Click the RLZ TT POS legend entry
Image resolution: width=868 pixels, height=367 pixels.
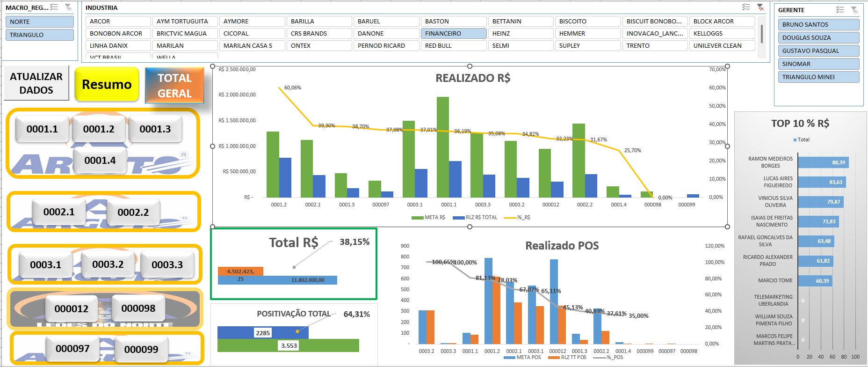tap(567, 357)
